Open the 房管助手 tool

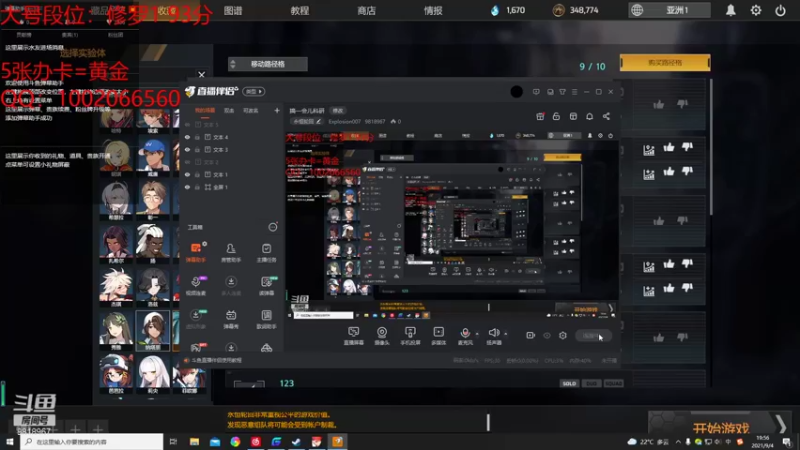[x=231, y=252]
